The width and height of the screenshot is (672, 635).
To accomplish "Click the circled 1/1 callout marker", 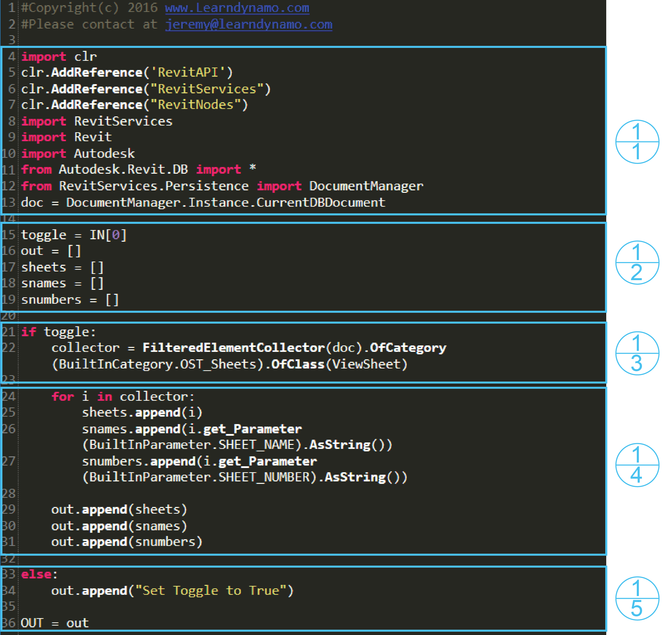I will pyautogui.click(x=637, y=141).
